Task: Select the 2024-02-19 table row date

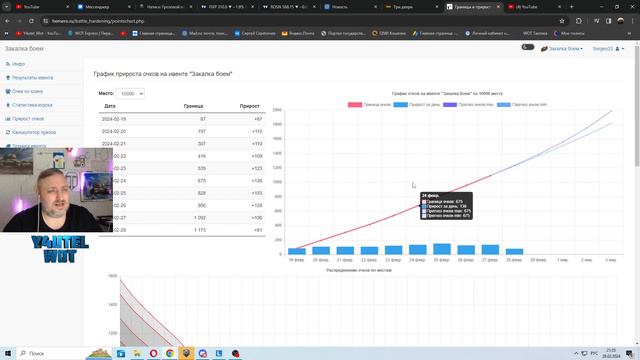Action: (113, 119)
